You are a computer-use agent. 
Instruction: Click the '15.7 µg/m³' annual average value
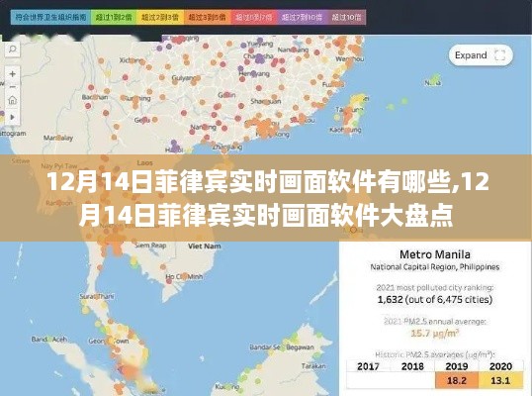pyautogui.click(x=435, y=333)
